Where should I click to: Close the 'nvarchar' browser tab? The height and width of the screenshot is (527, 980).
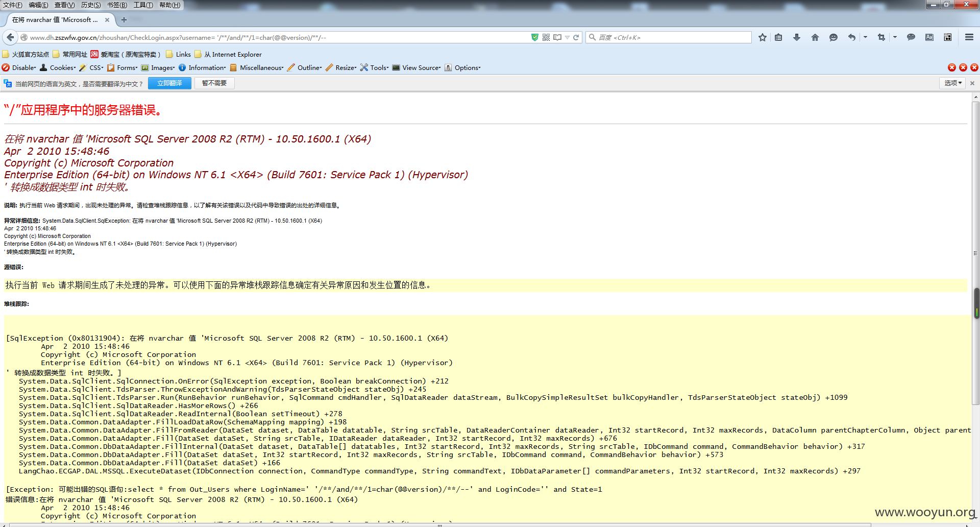(107, 20)
